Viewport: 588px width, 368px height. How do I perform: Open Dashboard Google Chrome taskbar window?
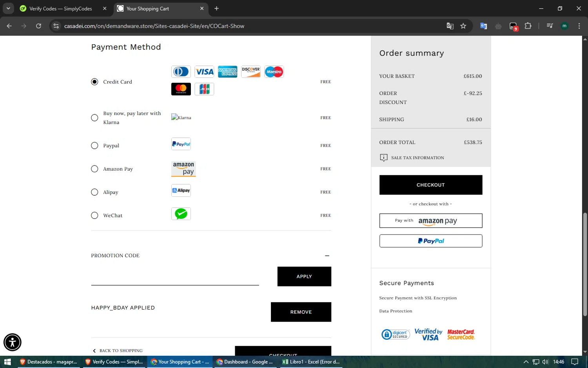[245, 362]
